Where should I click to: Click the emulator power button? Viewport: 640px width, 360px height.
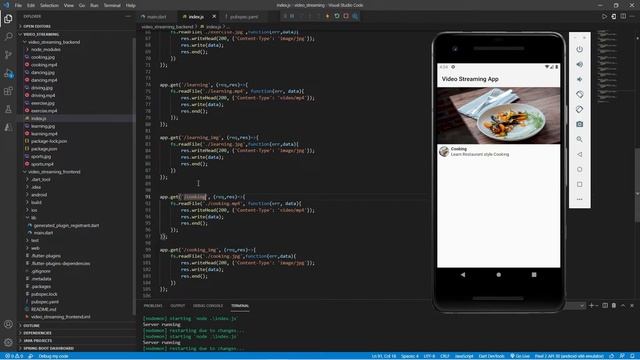click(x=580, y=49)
